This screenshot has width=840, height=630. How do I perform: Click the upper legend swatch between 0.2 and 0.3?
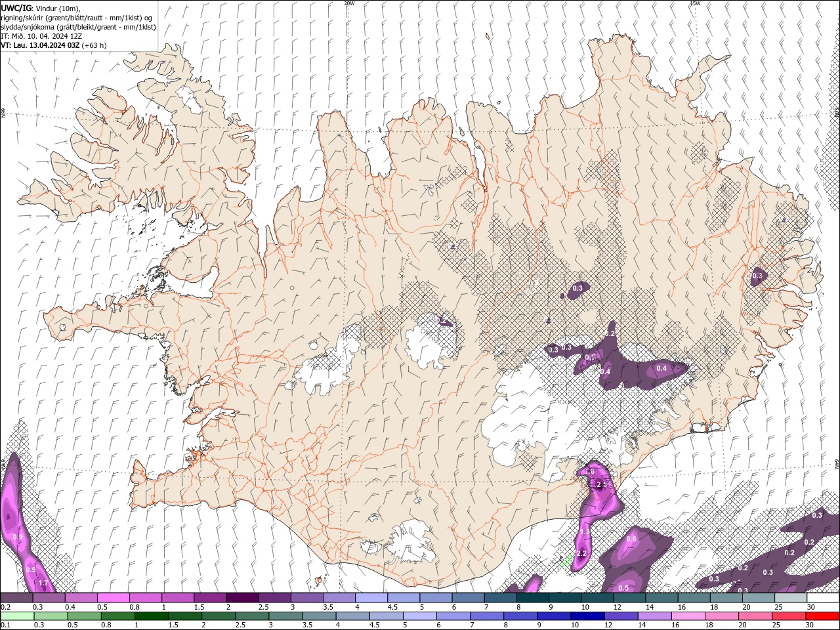(16, 597)
